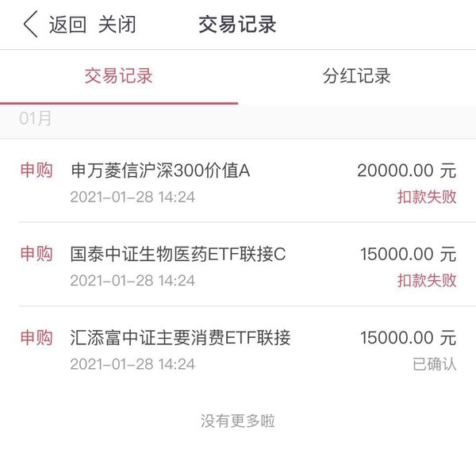Image resolution: width=476 pixels, height=453 pixels.
Task: Tap the back arrow icon
Action: 31,25
